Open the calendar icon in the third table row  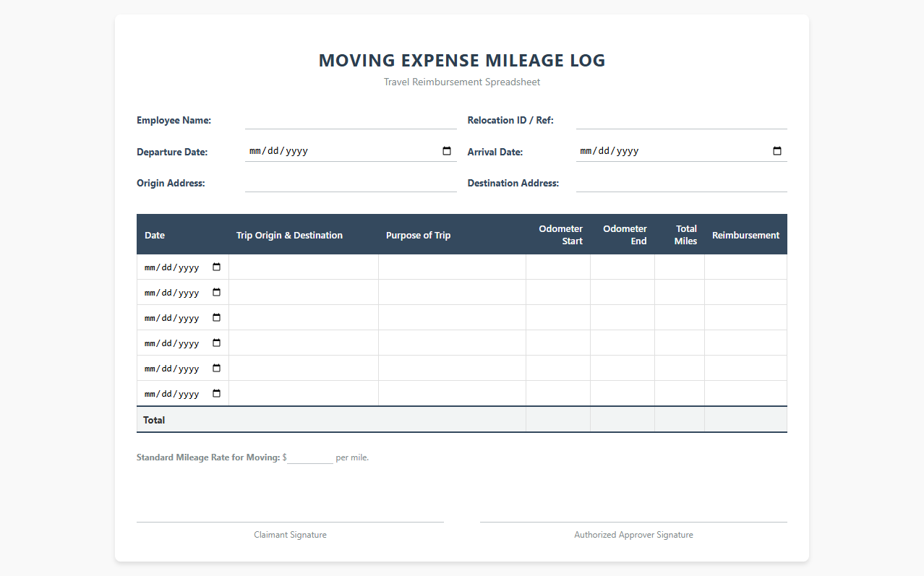[x=216, y=317]
